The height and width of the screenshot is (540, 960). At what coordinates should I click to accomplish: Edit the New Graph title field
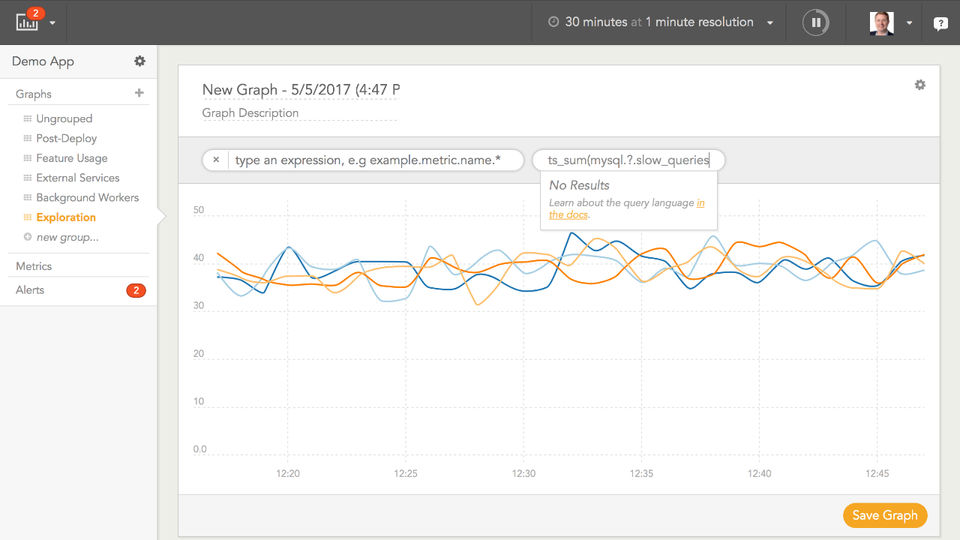click(x=301, y=90)
